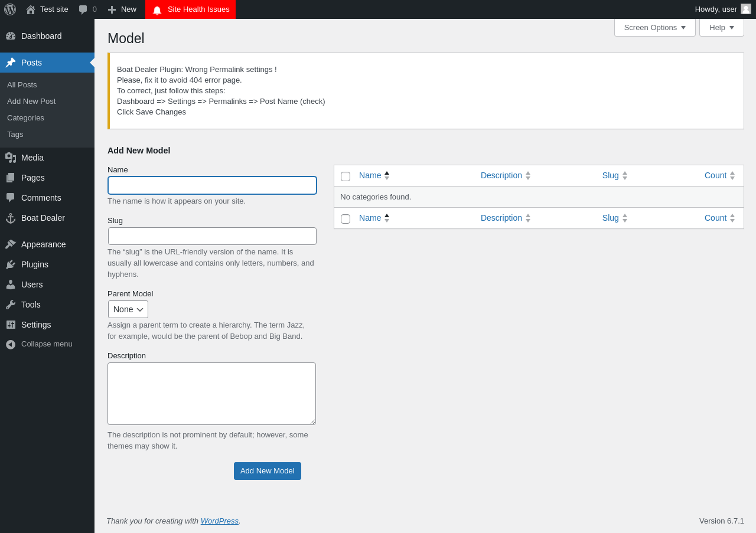Viewport: 756px width, 533px height.
Task: Click the Pages icon in the sidebar
Action: (11, 178)
